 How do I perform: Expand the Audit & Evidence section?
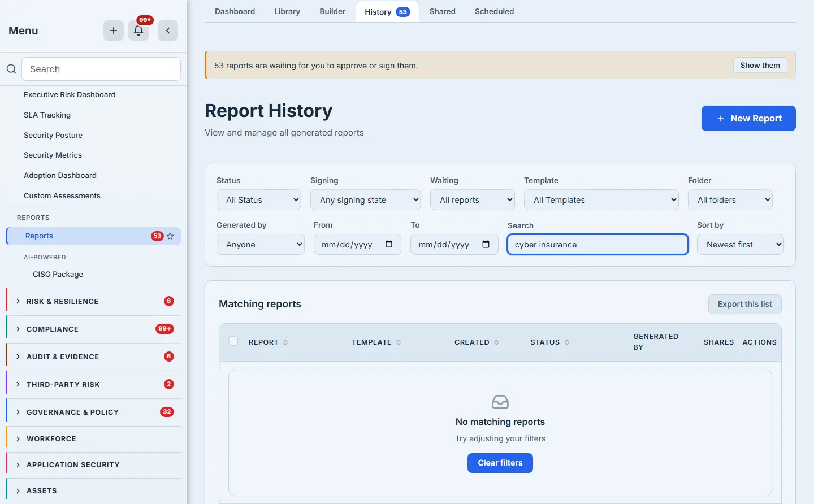coord(93,357)
